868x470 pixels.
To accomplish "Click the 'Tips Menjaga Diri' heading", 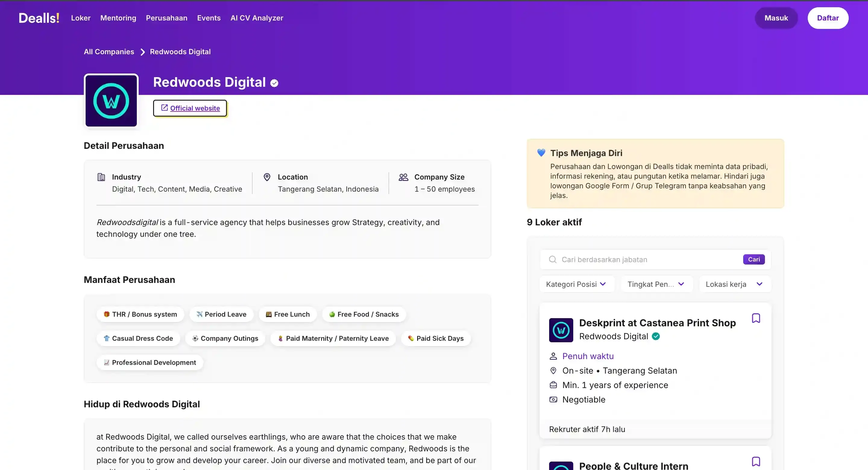I will tap(586, 153).
